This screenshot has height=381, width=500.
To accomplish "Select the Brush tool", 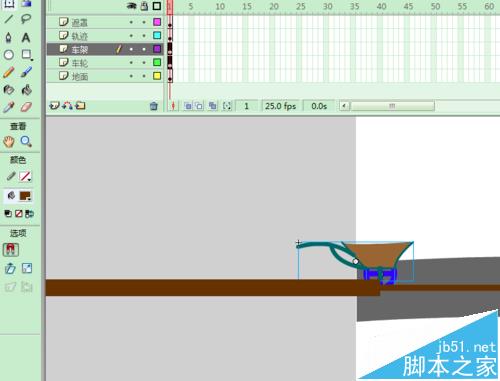I will tap(26, 72).
